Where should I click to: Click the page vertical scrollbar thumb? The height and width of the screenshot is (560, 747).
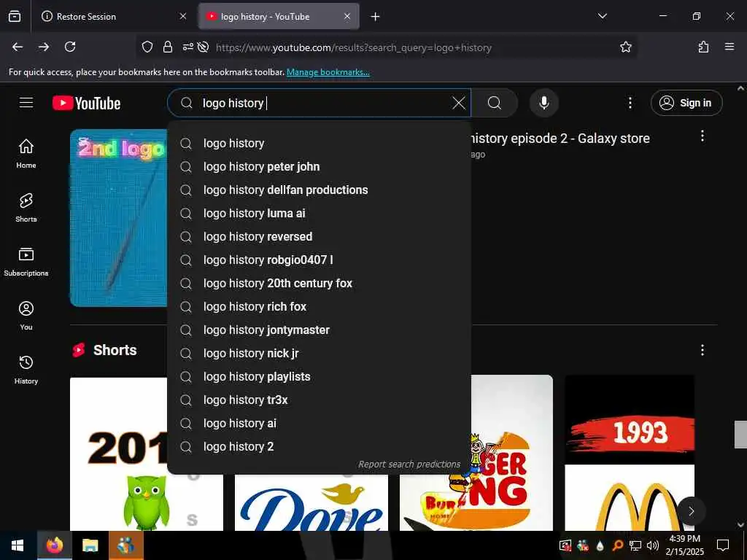click(740, 435)
